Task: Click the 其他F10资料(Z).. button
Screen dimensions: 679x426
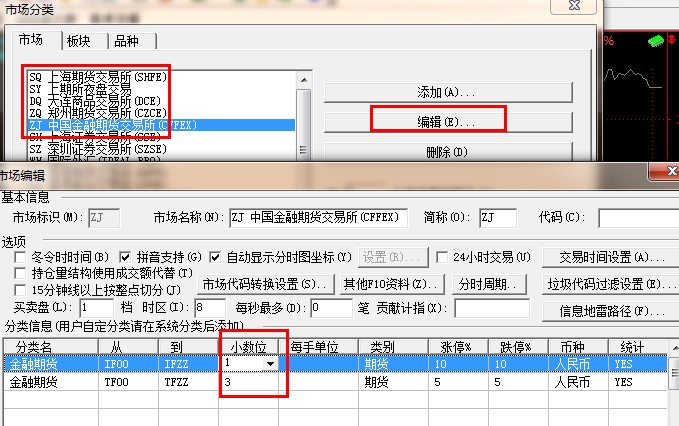Action: [x=392, y=284]
